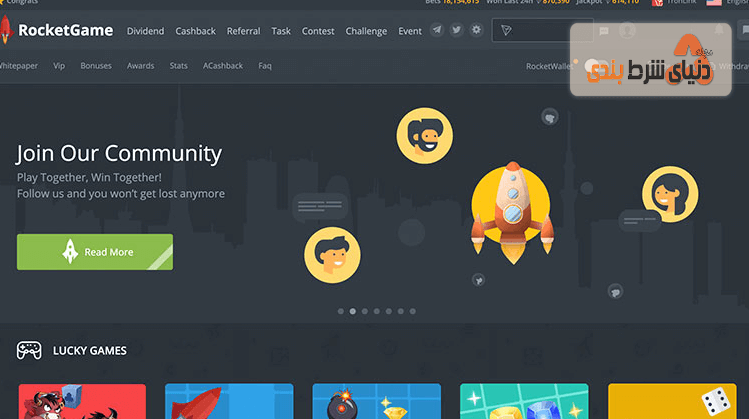Click the TronLink wallet icon

(x=658, y=2)
